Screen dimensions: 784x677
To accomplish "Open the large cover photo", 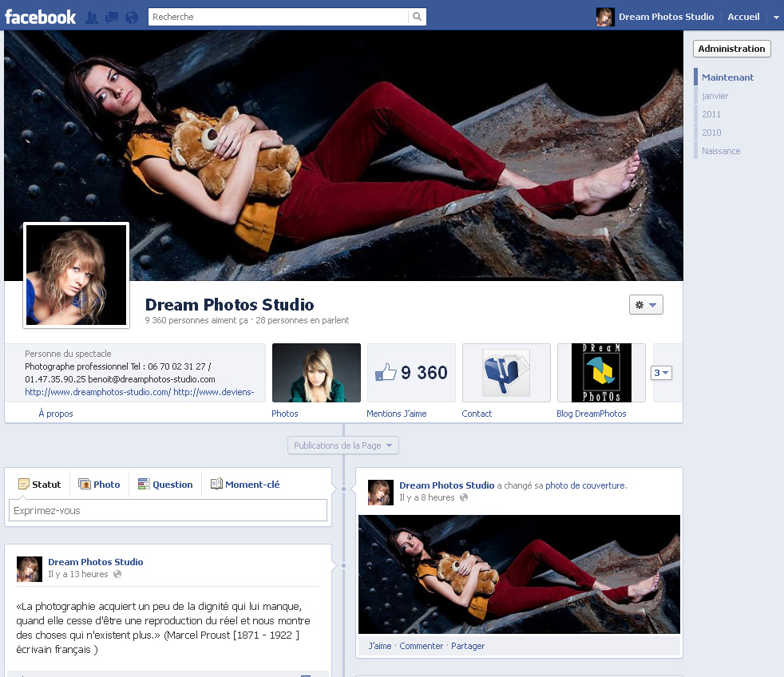I will click(x=343, y=156).
